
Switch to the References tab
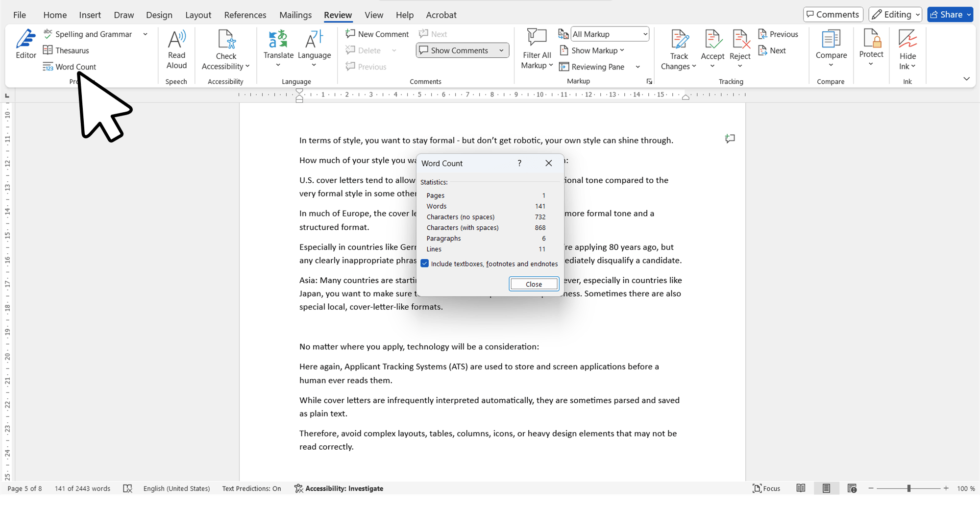[245, 15]
